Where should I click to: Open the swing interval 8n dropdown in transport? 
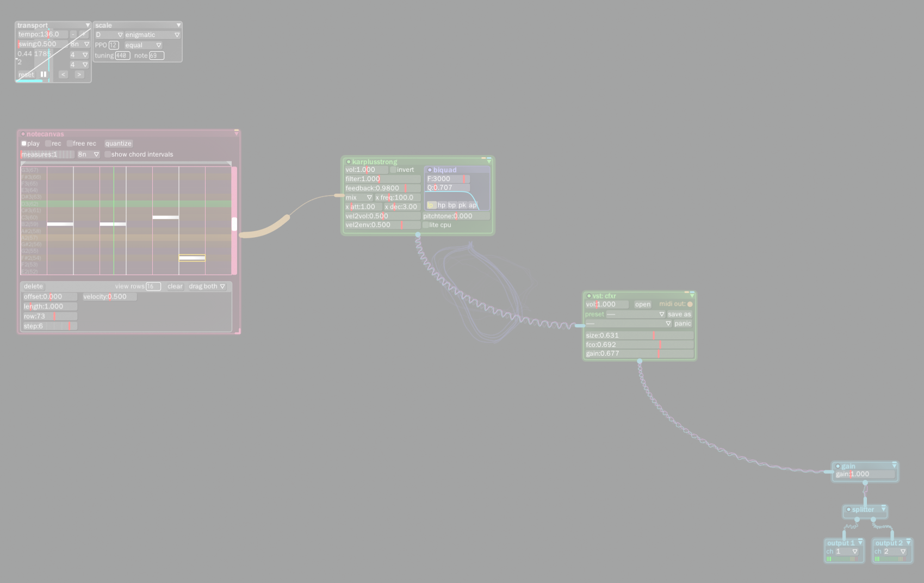(x=79, y=44)
